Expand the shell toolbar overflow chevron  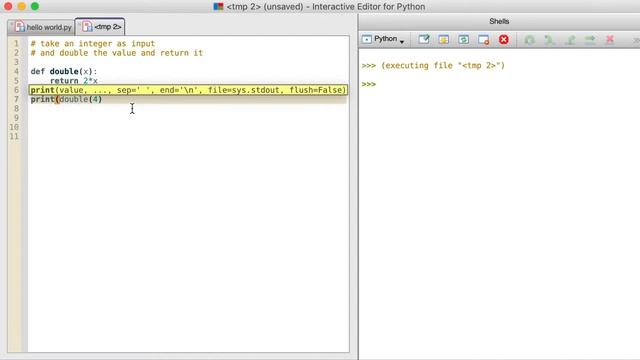[636, 40]
